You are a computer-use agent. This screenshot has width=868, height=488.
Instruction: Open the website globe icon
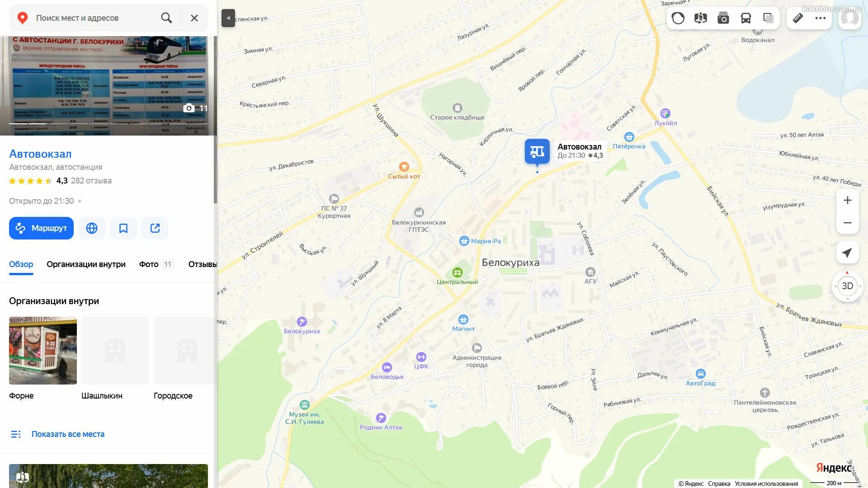click(92, 228)
